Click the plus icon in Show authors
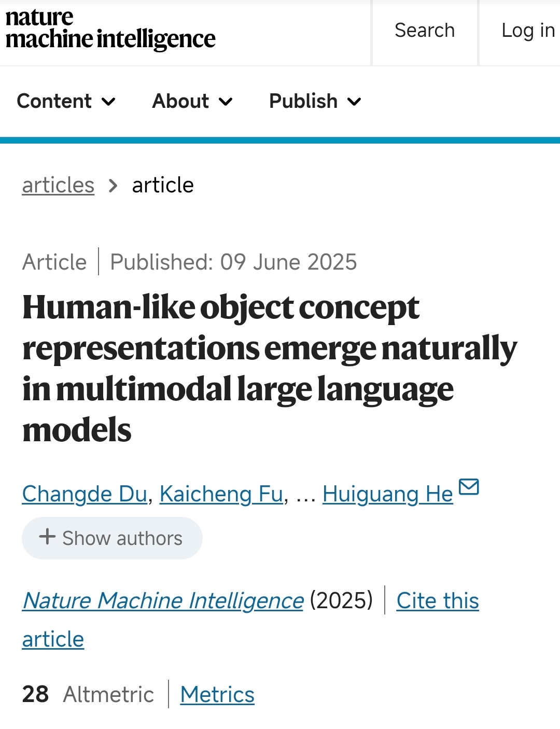 tap(47, 537)
